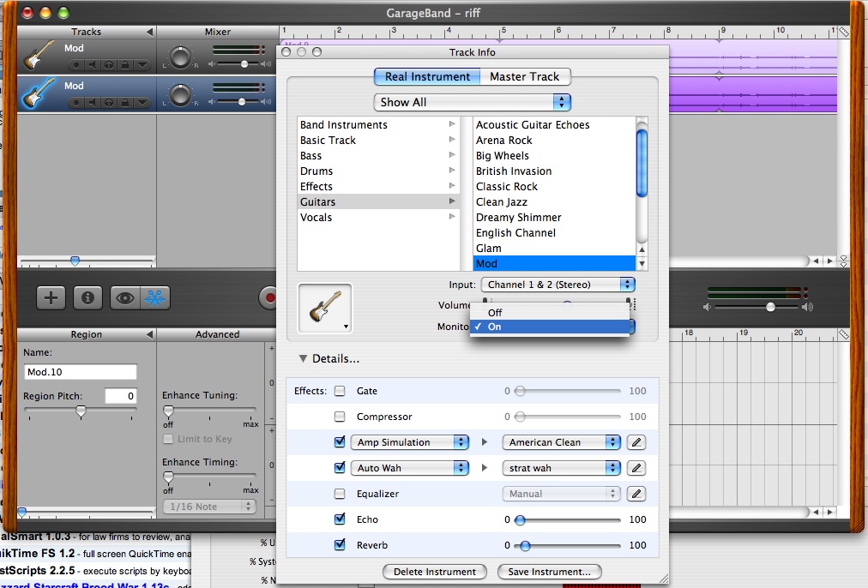The height and width of the screenshot is (588, 868).
Task: Click the Reverb slider handle
Action: tap(525, 545)
